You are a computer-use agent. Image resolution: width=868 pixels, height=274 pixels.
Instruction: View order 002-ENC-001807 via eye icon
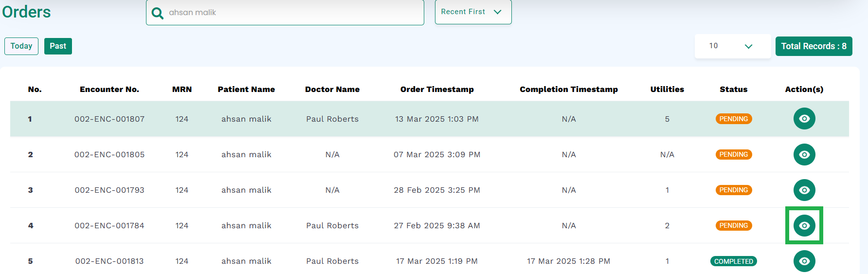804,119
